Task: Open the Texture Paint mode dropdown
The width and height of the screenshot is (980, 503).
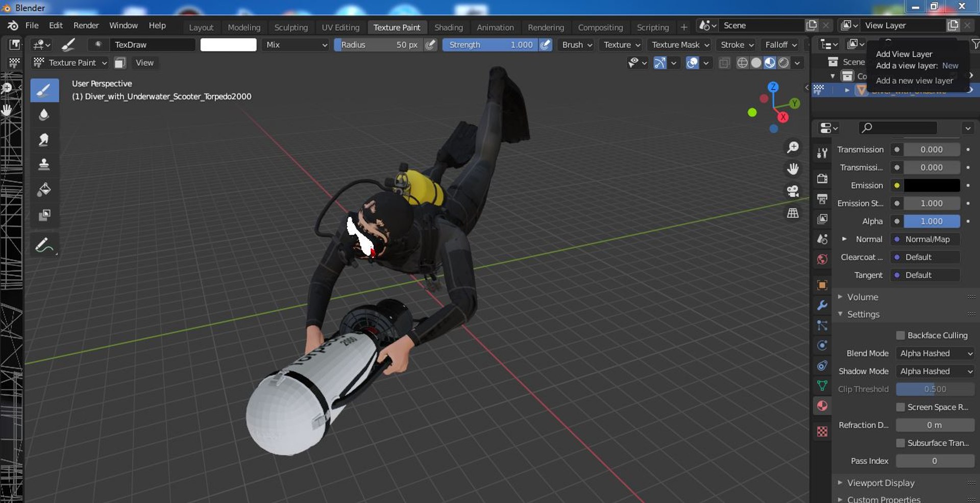Action: [x=70, y=63]
